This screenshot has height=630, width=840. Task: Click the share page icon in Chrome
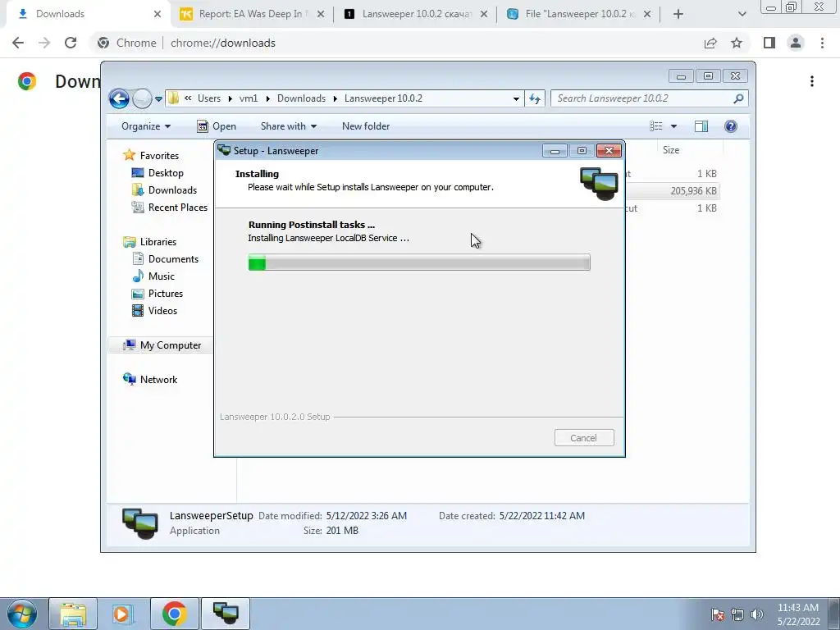(710, 43)
